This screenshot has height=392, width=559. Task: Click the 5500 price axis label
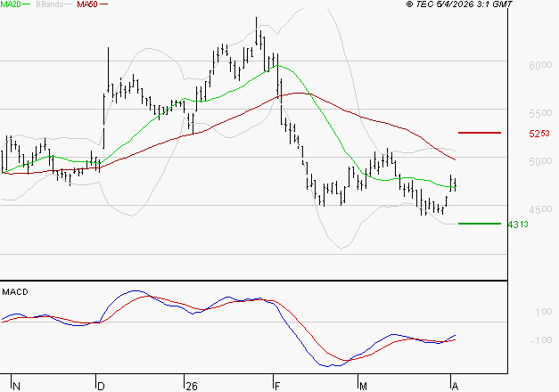(x=540, y=114)
